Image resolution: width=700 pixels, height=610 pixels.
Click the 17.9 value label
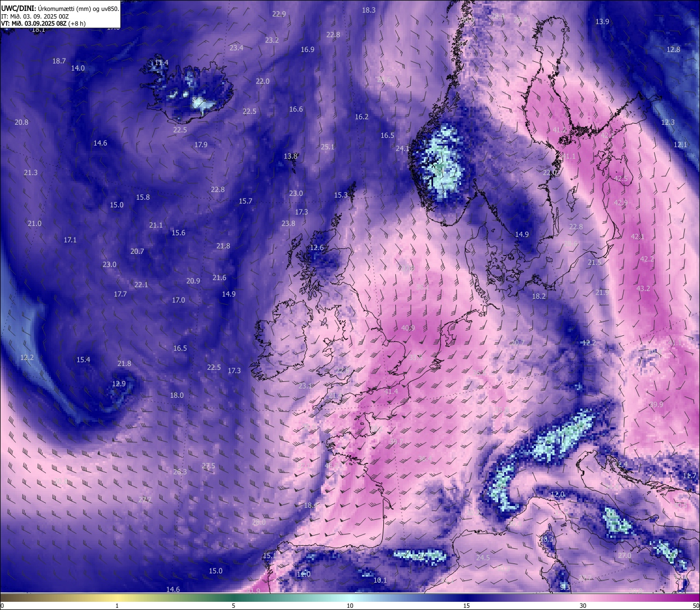pos(201,144)
